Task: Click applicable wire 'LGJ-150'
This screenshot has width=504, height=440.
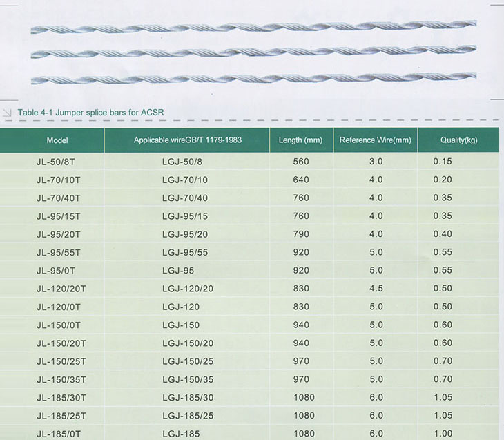Action: 181,325
